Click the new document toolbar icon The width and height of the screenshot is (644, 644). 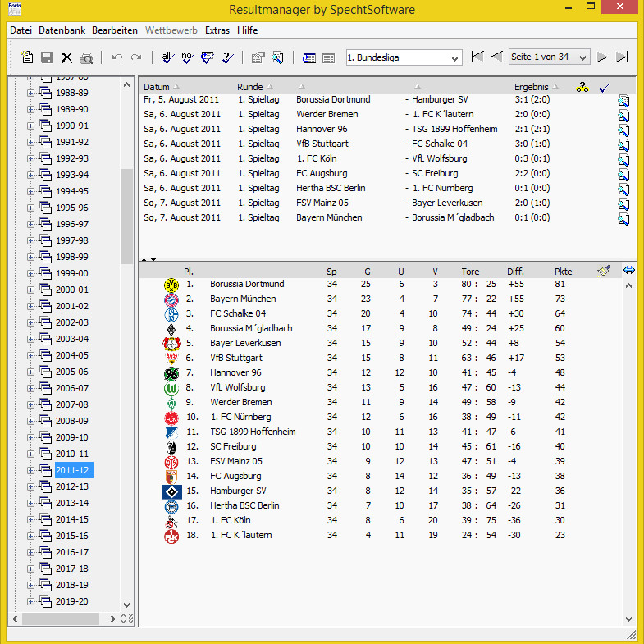27,57
